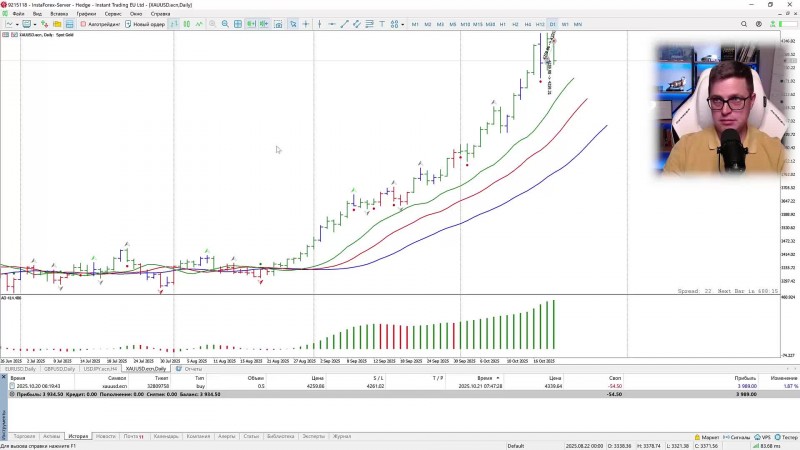
Task: Open the Маркет link in status bar
Action: (707, 437)
